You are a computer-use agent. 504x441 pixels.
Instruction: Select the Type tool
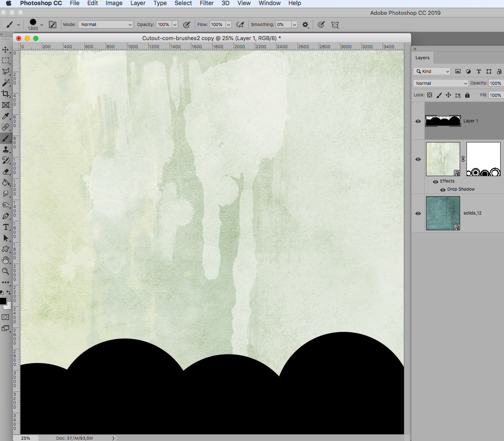[x=6, y=227]
